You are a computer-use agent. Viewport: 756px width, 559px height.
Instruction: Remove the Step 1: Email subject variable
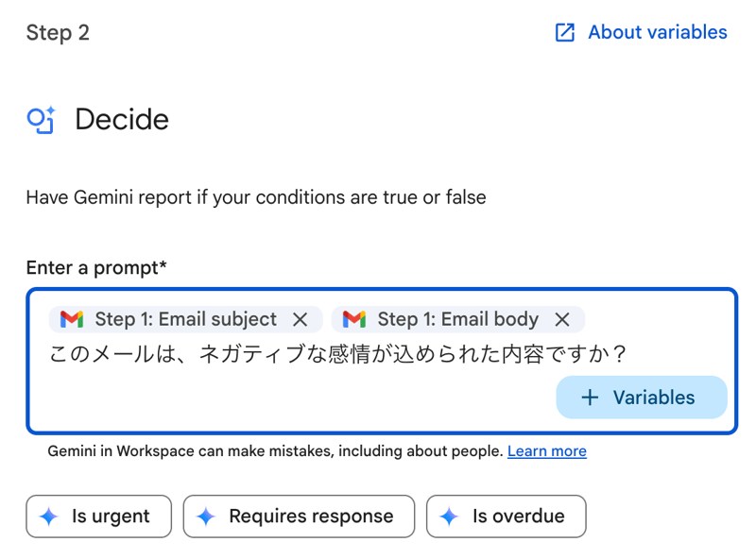coord(300,319)
